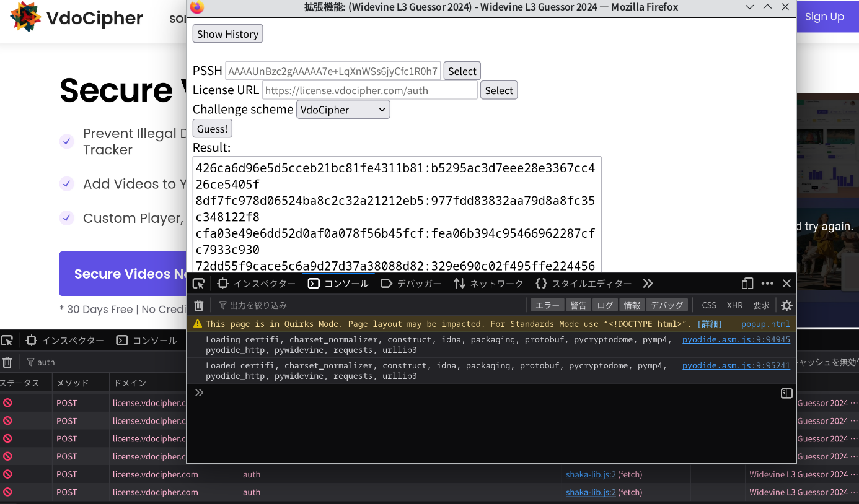The width and height of the screenshot is (859, 504).
Task: Open the Console tab in the background devtools
Action: (x=147, y=341)
